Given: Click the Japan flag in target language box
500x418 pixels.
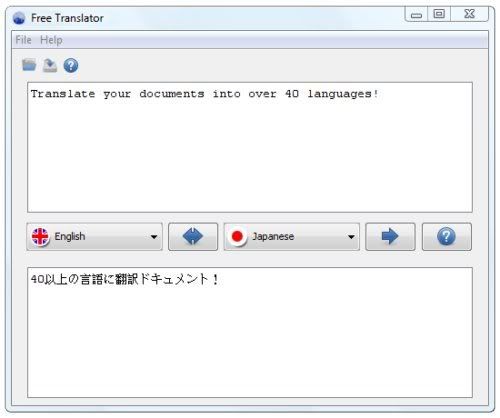Looking at the screenshot, I should tap(237, 236).
